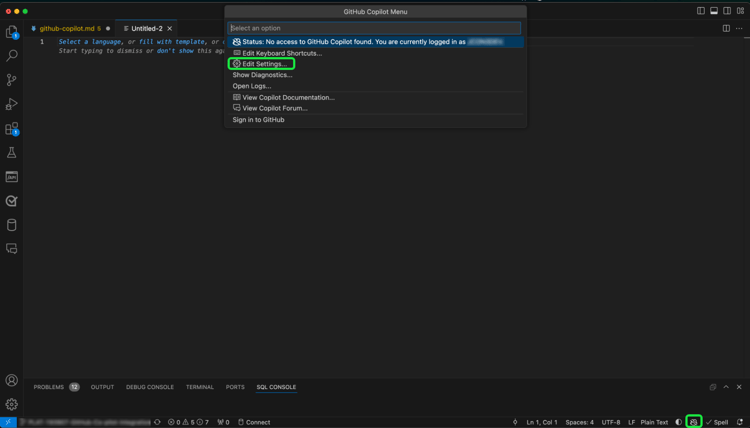750x428 pixels.
Task: Choose View Copilot Documentation option
Action: [375, 98]
